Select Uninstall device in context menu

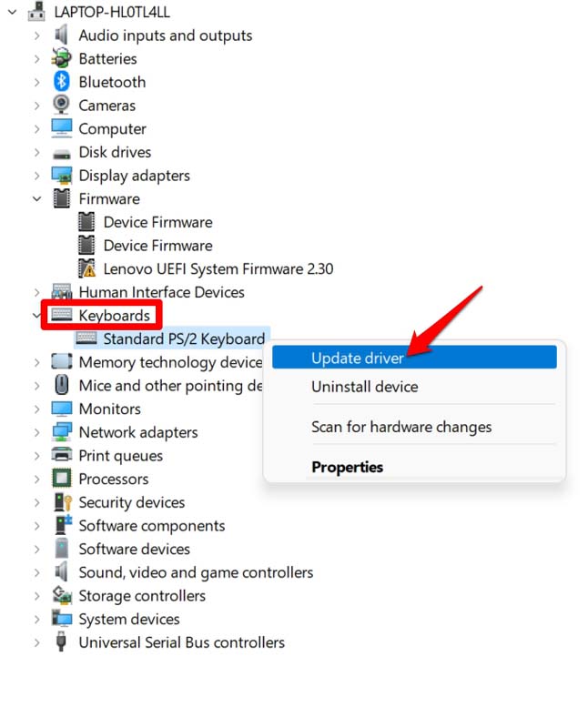(x=364, y=387)
